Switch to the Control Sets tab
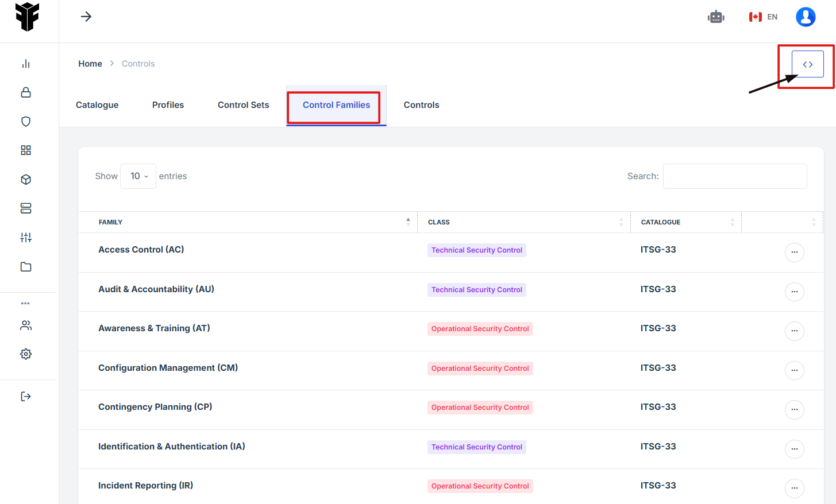Image resolution: width=836 pixels, height=504 pixels. click(x=243, y=105)
